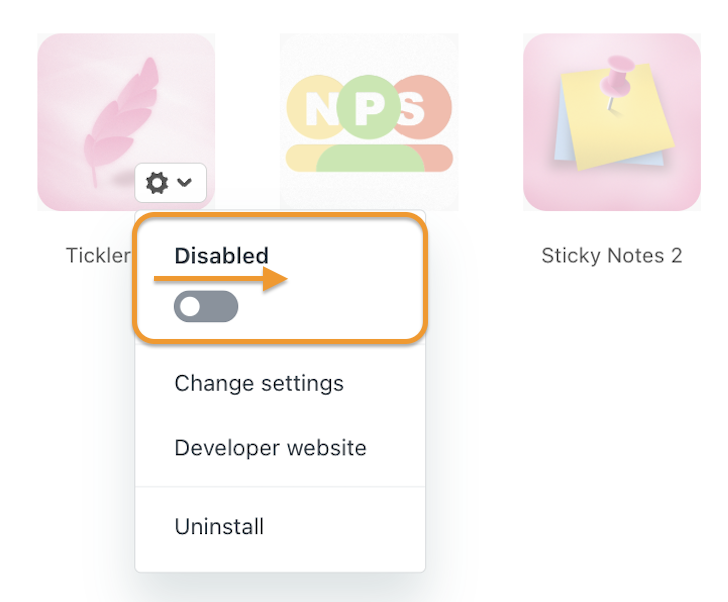Open the Tickler app feather icon
This screenshot has width=728, height=602.
click(x=126, y=122)
